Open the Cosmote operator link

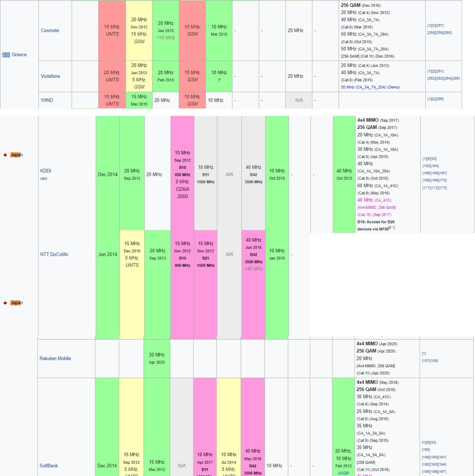point(50,31)
